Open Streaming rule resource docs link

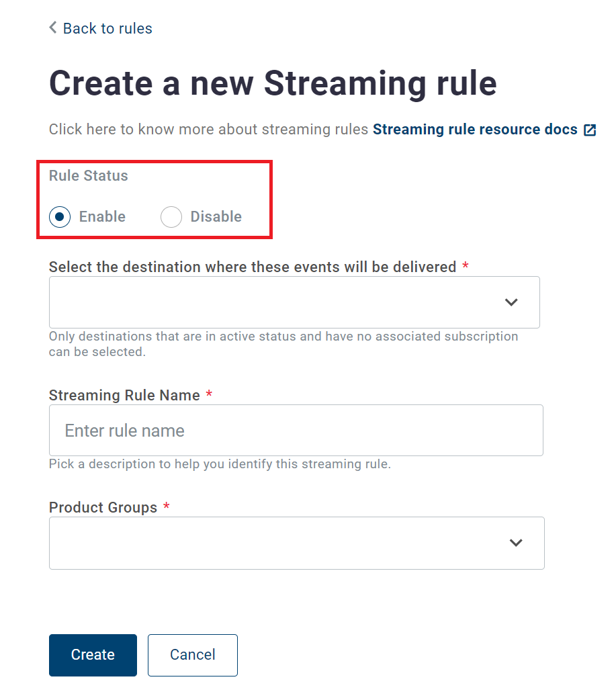click(x=475, y=130)
